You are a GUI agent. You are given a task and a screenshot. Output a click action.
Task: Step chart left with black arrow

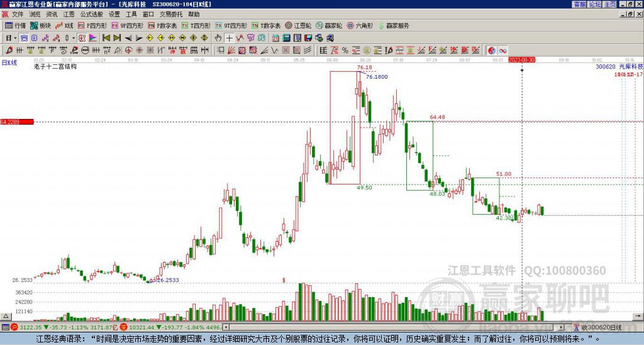pos(128,38)
